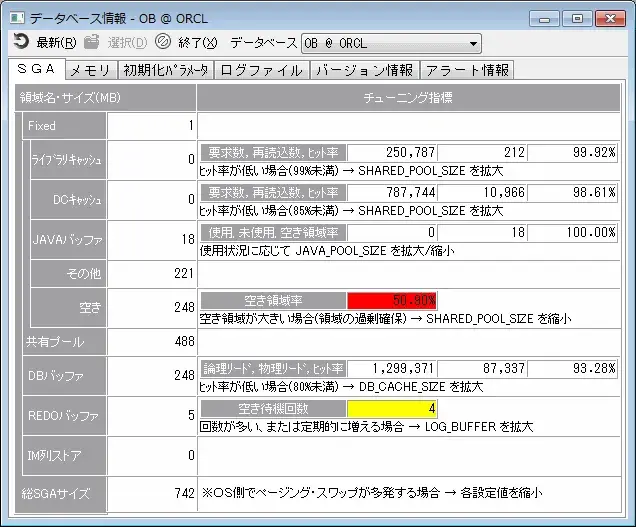Open the 初期化パラメータ tab
This screenshot has width=636, height=527.
click(x=165, y=70)
